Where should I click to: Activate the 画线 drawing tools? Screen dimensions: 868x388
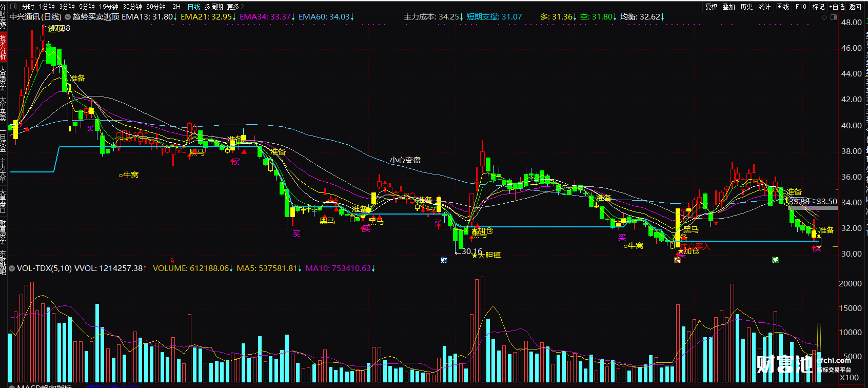tap(783, 7)
